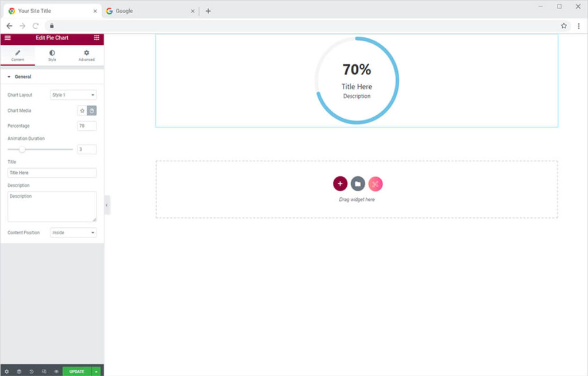Click the pink add-on templates button
588x376 pixels.
[376, 184]
